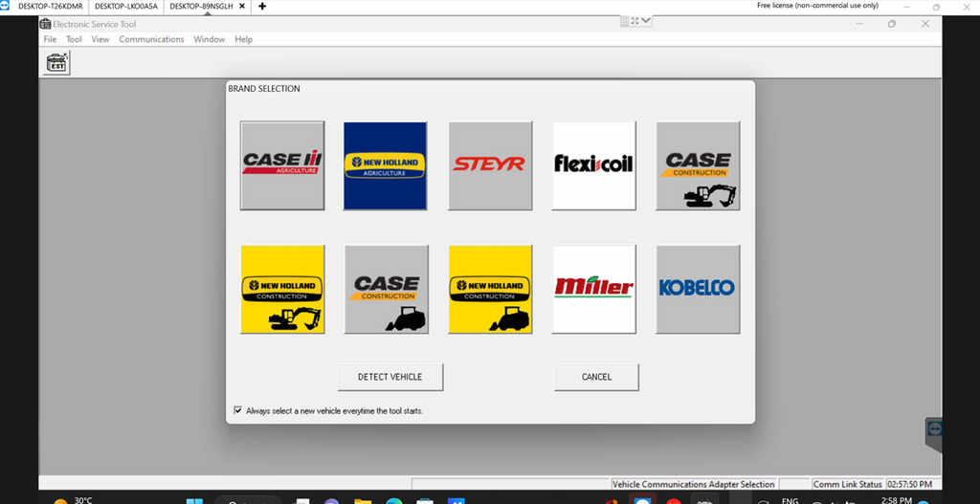Expand the remote session toolbar chevron
This screenshot has height=504, width=980.
click(x=646, y=20)
